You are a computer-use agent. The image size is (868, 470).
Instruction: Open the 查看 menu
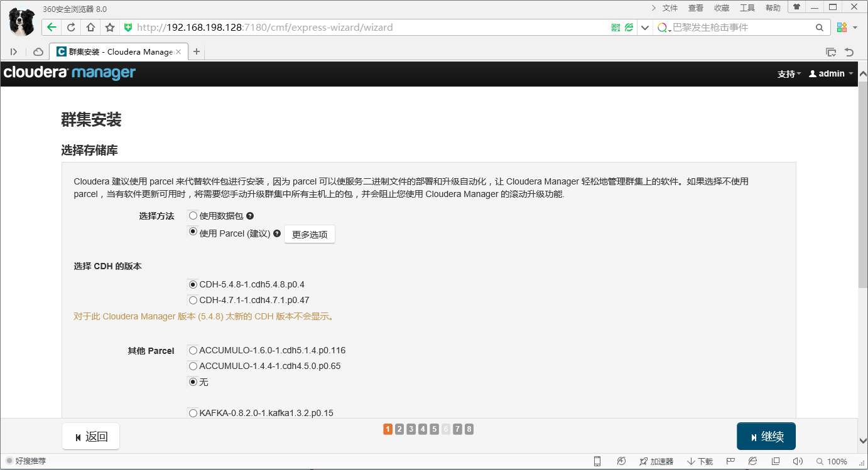click(x=696, y=8)
